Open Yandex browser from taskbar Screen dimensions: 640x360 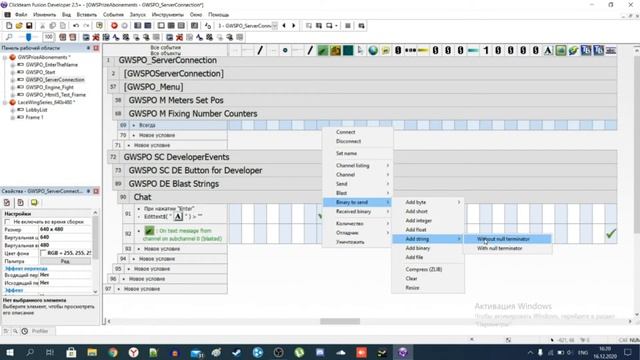133,352
